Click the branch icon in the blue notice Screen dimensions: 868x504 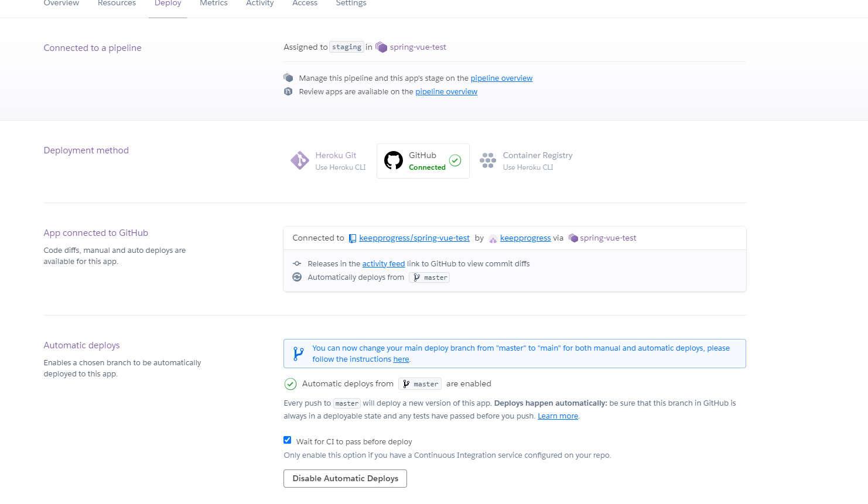tap(298, 354)
